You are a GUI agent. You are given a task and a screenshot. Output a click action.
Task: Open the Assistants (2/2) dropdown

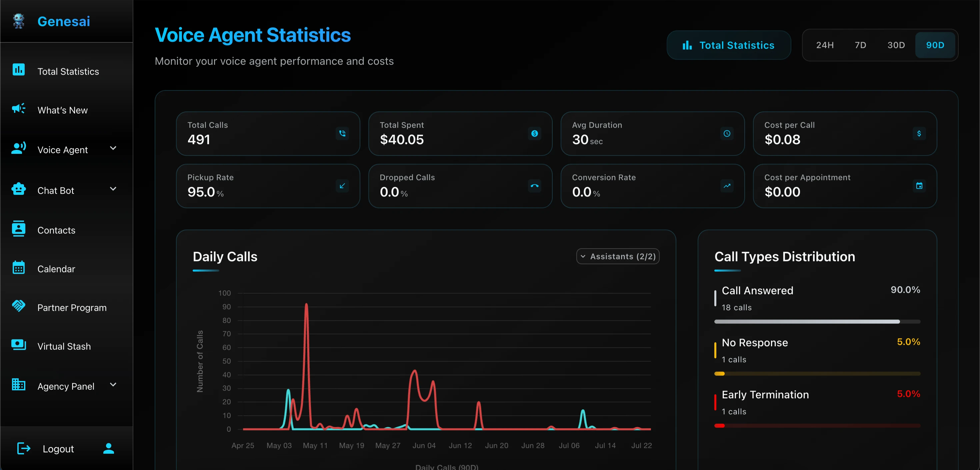click(x=617, y=257)
